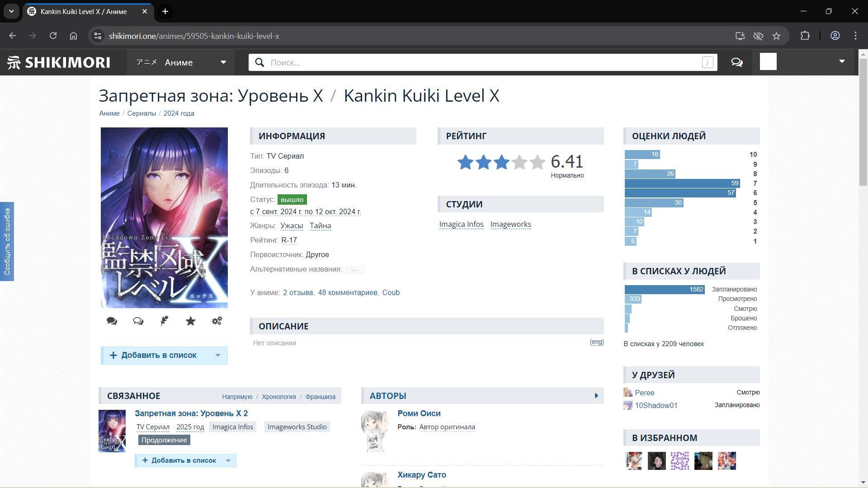Image resolution: width=868 pixels, height=488 pixels.
Task: Click the favorite star icon under poster
Action: [x=190, y=321]
